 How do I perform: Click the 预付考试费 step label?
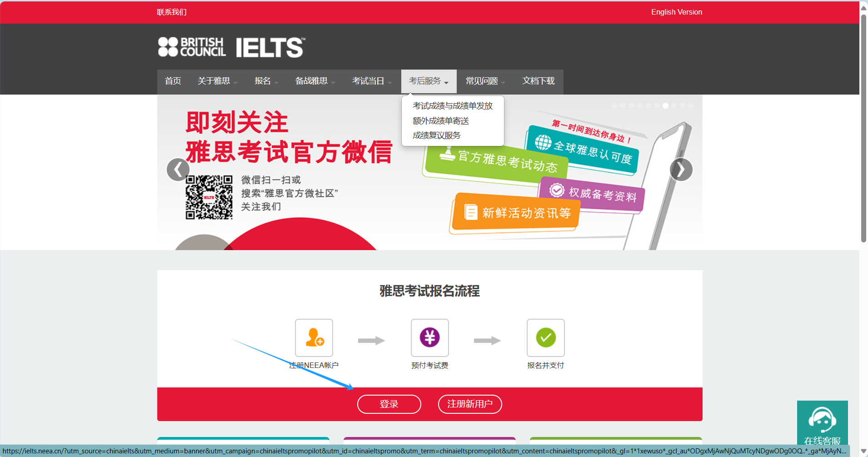click(430, 366)
